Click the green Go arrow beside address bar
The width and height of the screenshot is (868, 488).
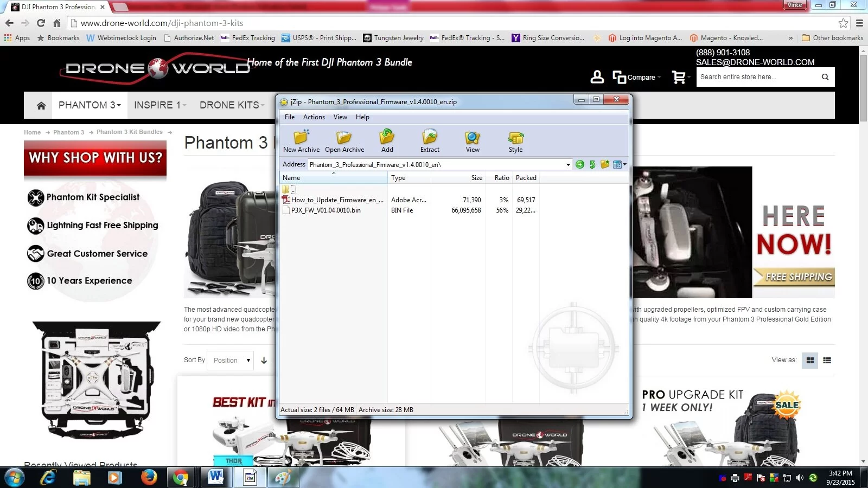coord(580,164)
